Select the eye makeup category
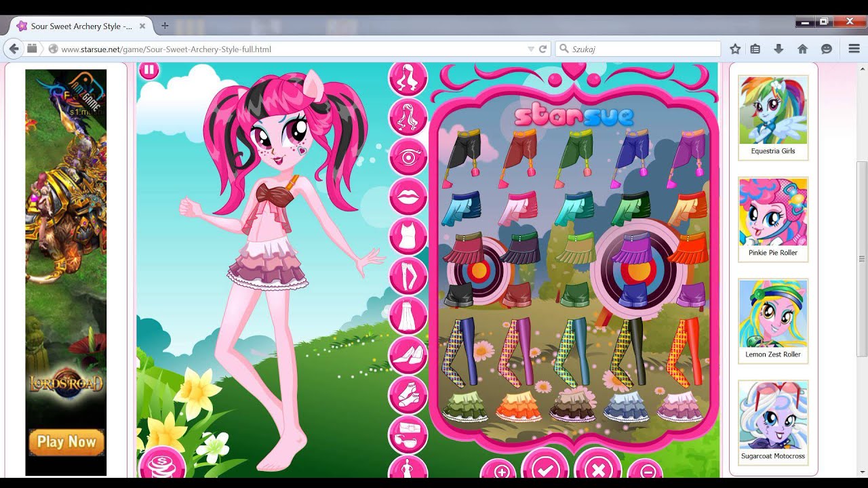Screen dimensions: 868x488 coord(408,157)
